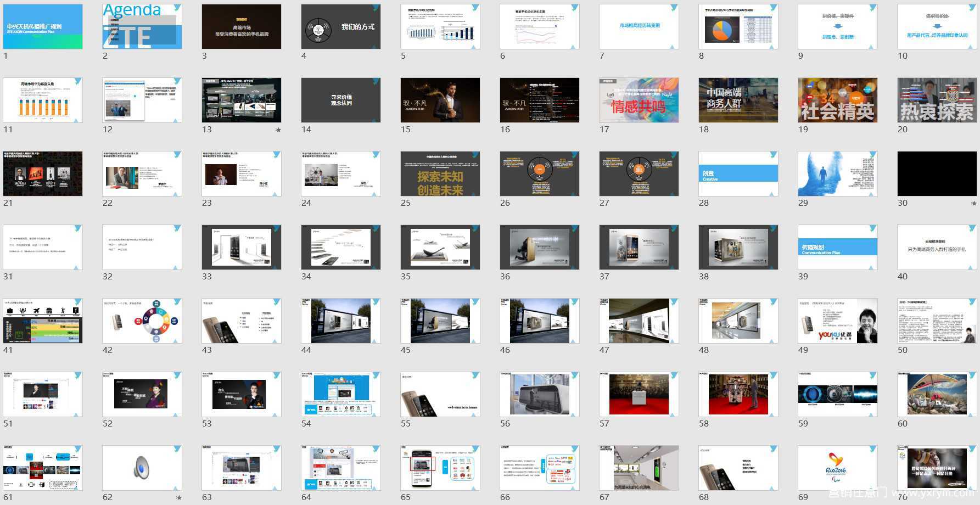The image size is (980, 505).
Task: Select slide 49 Youku logo thumbnail
Action: coord(838,321)
